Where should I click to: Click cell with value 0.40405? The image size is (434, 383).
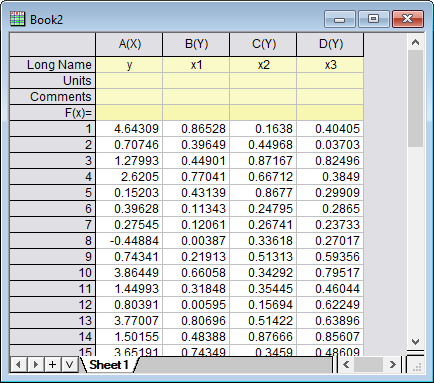click(x=330, y=129)
